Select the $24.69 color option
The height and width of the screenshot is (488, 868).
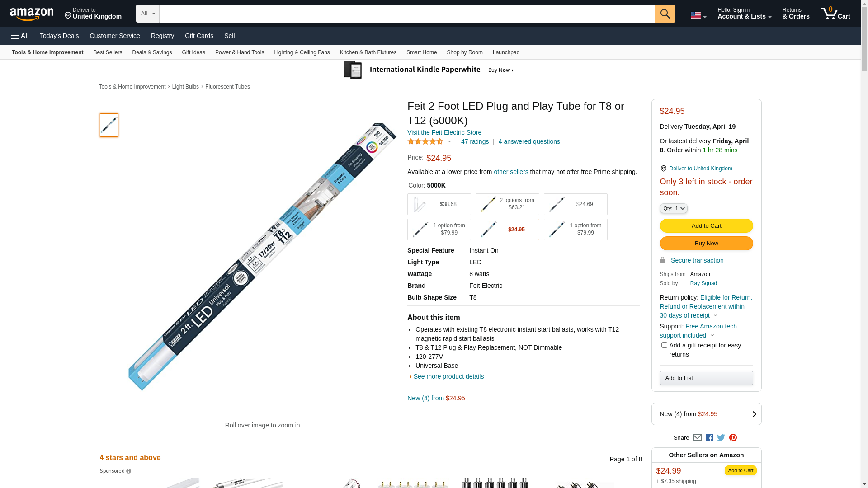[576, 204]
